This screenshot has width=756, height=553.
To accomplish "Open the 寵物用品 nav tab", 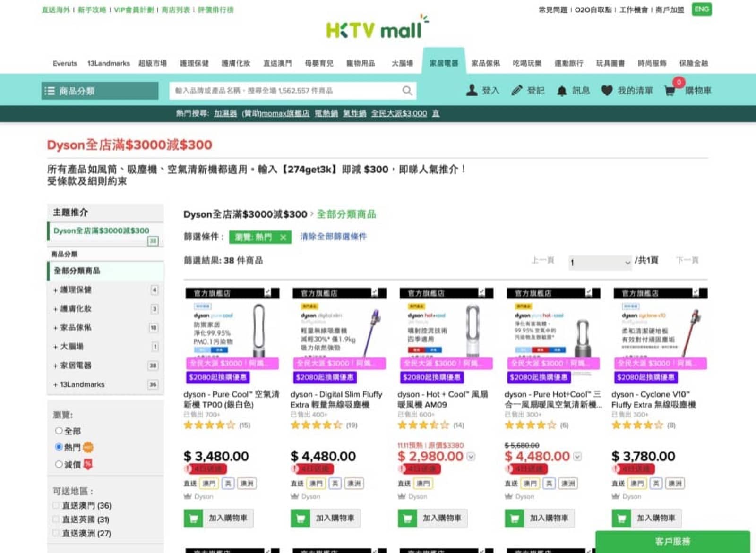I will coord(361,63).
